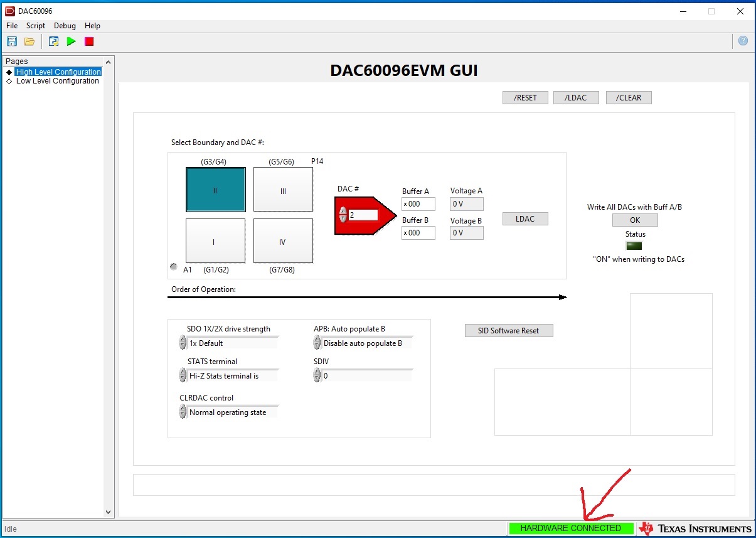The width and height of the screenshot is (756, 538).
Task: Click the DAC # number field
Action: [363, 215]
